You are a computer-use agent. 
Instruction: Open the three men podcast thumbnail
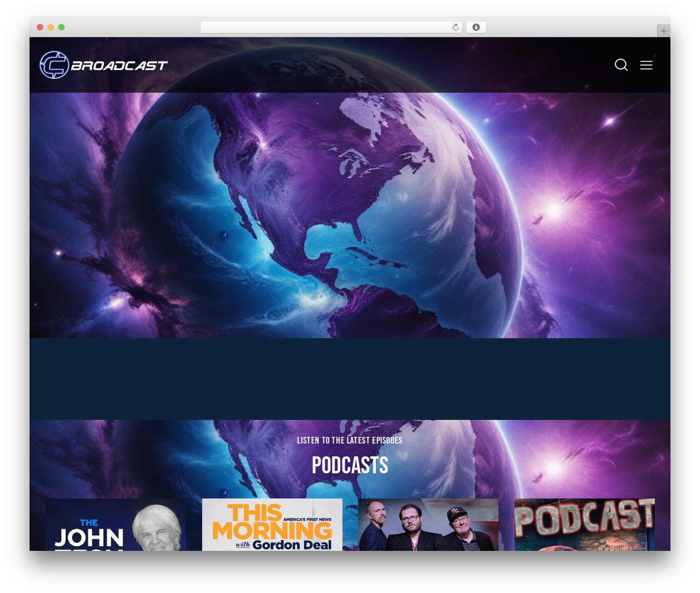[x=428, y=524]
